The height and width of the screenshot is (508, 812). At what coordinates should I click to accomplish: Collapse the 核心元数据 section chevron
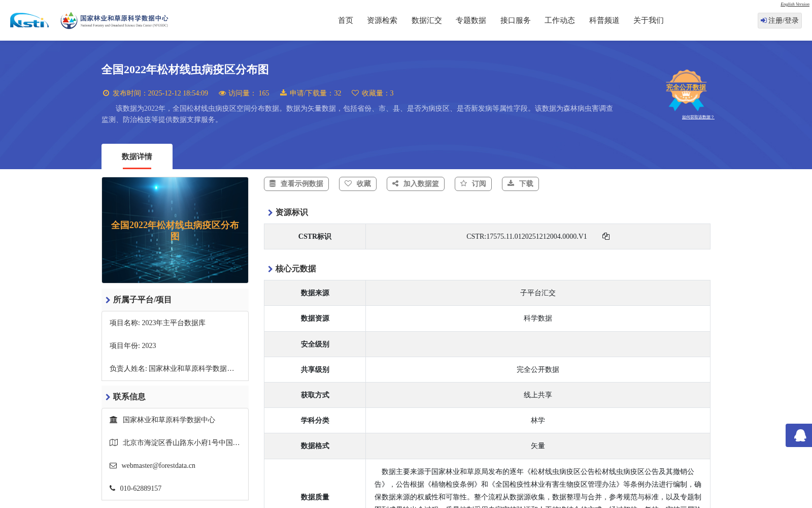coord(270,269)
